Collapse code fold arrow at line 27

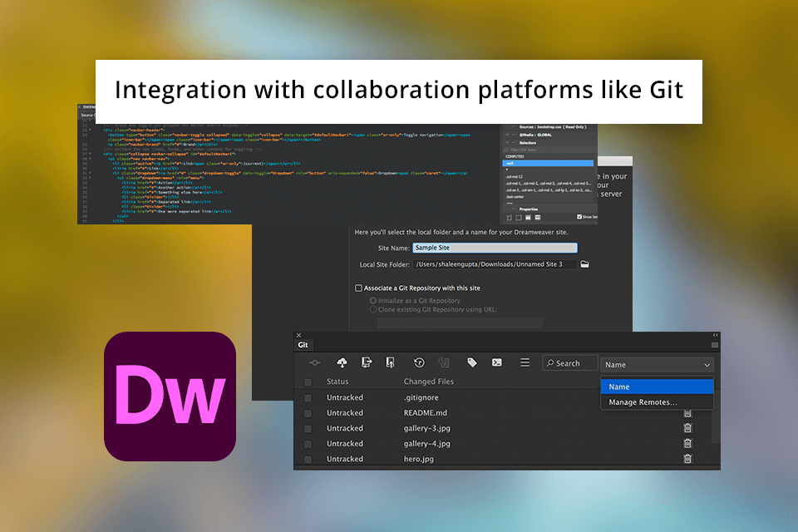coord(91,154)
